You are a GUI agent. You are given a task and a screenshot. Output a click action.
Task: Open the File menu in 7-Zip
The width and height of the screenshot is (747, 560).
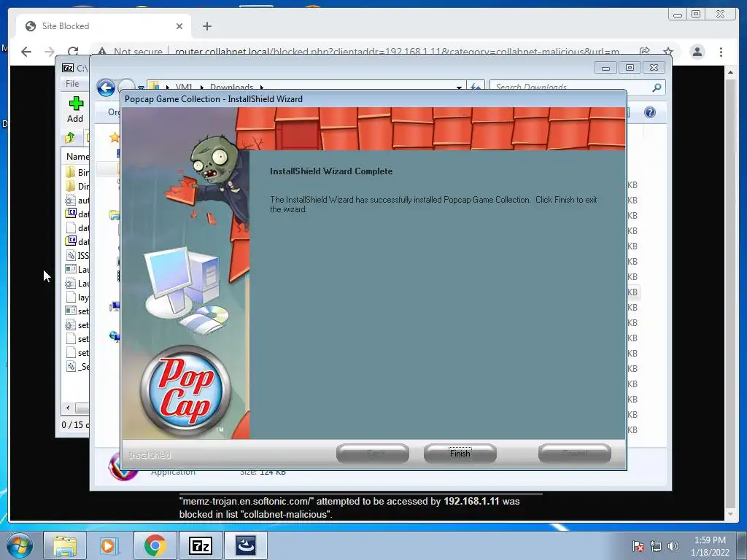72,84
